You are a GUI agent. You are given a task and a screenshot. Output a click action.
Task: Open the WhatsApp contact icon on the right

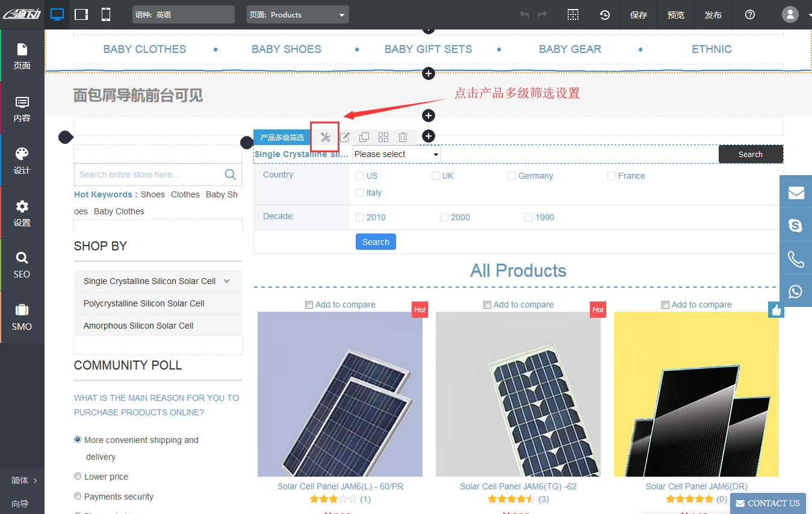(x=796, y=291)
